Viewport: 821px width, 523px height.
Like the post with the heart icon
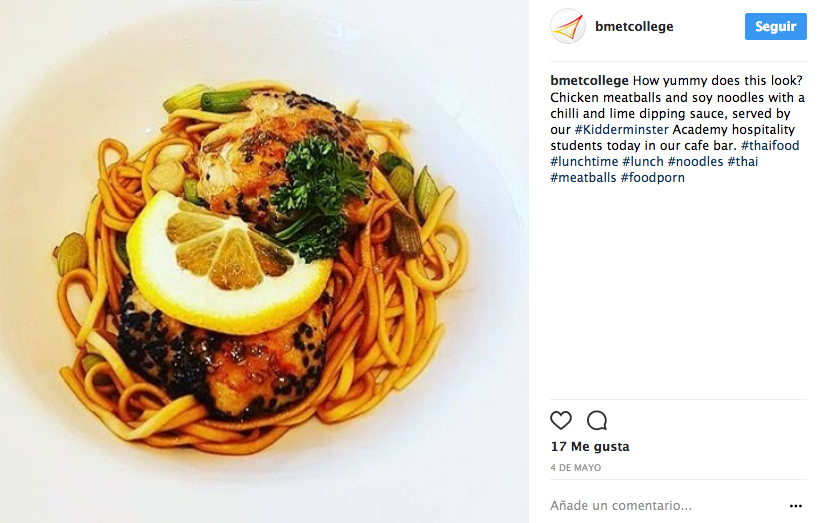coord(561,420)
